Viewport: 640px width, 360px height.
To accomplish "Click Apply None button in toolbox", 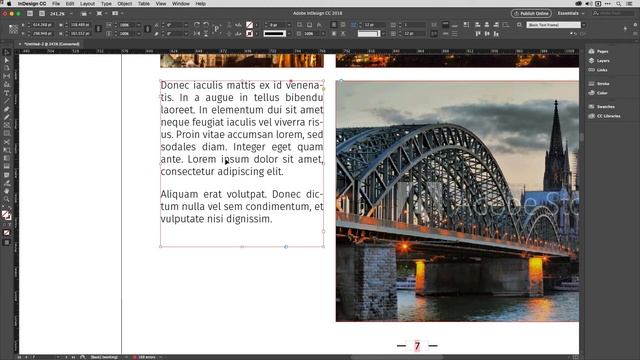I will coord(7,233).
